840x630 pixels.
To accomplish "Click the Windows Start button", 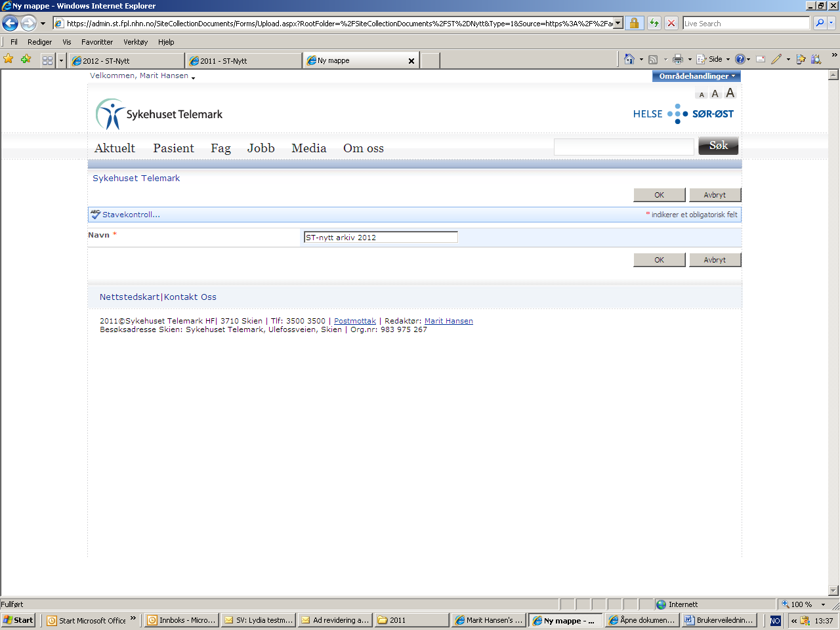I will [18, 620].
